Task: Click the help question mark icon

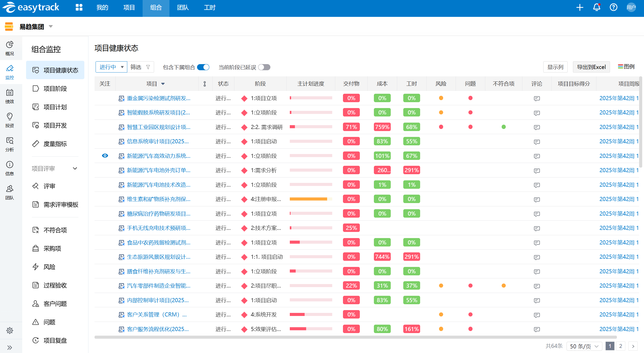Action: click(613, 7)
